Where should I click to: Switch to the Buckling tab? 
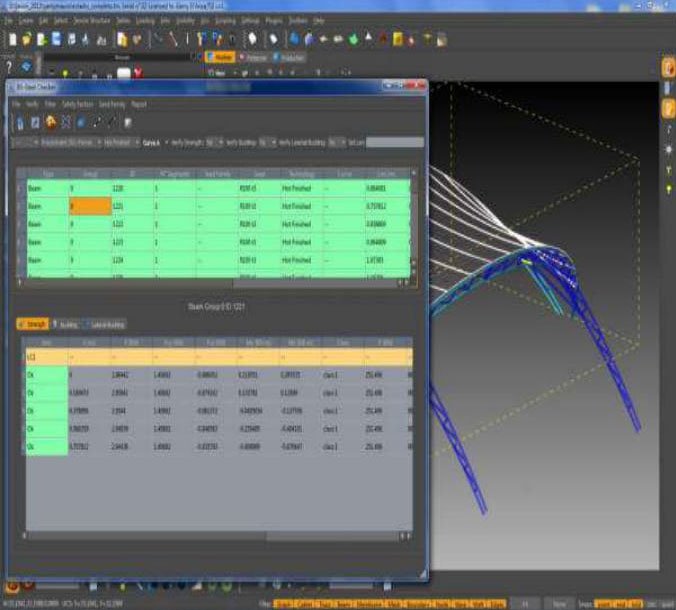pos(66,325)
